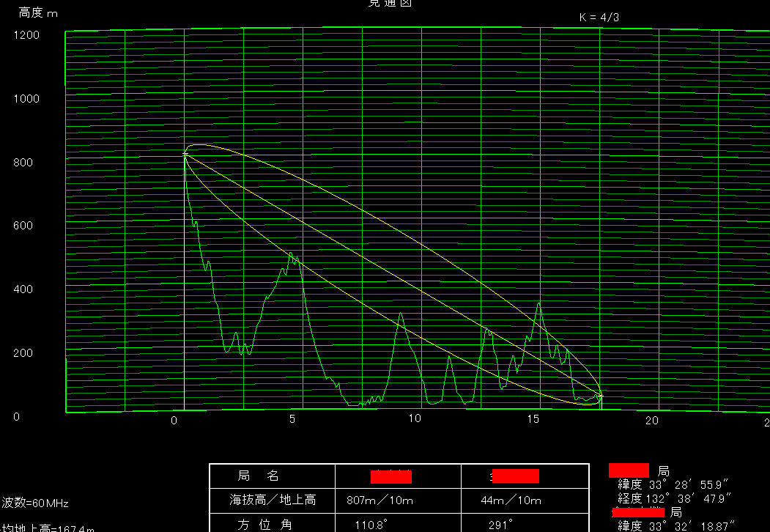770x532 pixels.
Task: Select the 局名 header cell
Action: click(259, 476)
